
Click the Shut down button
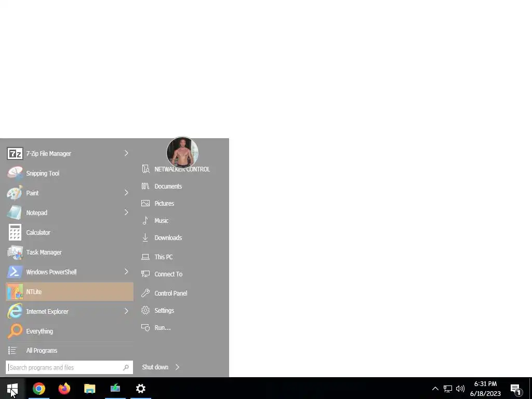click(x=155, y=367)
